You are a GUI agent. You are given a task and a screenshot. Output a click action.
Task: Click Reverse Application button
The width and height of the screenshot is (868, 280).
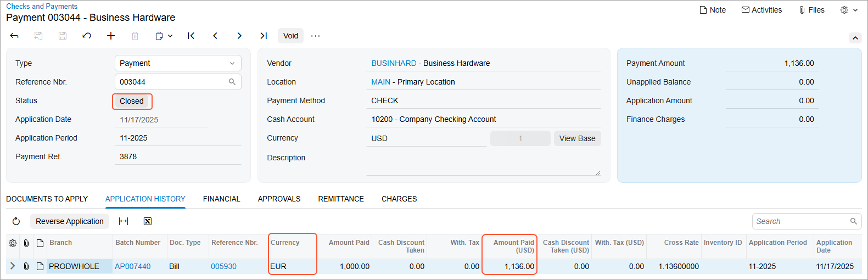click(x=70, y=221)
